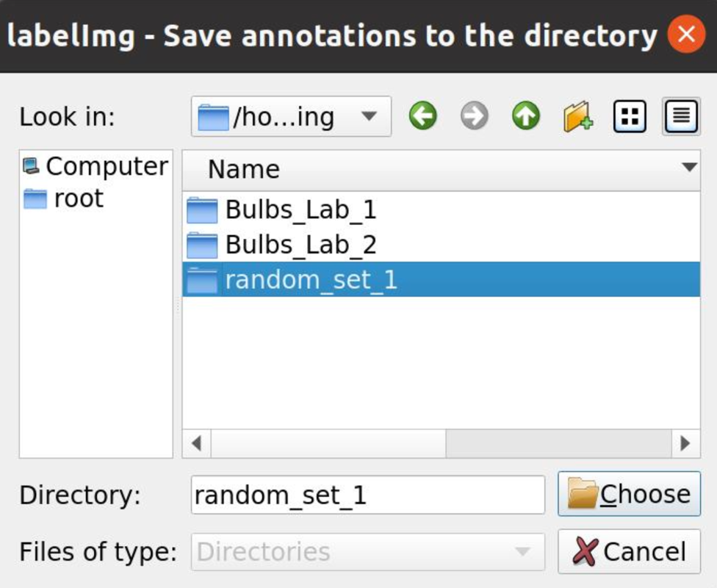Click the green Back arrow icon
The height and width of the screenshot is (588, 717).
click(x=423, y=116)
